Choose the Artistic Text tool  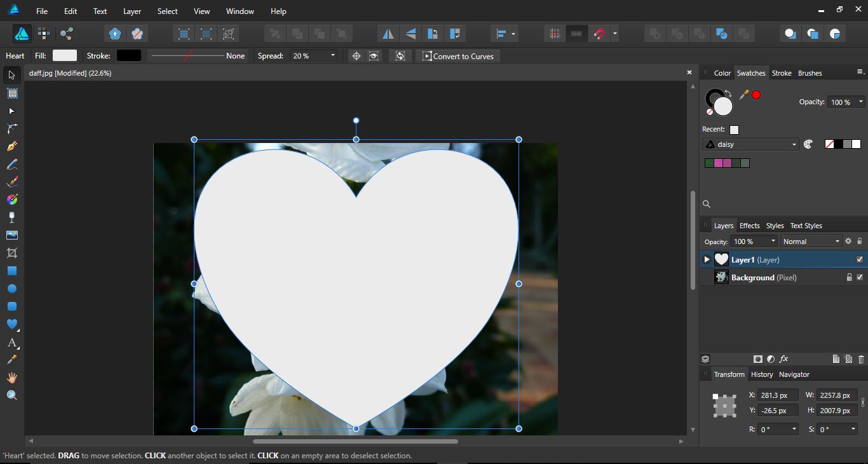(11, 343)
